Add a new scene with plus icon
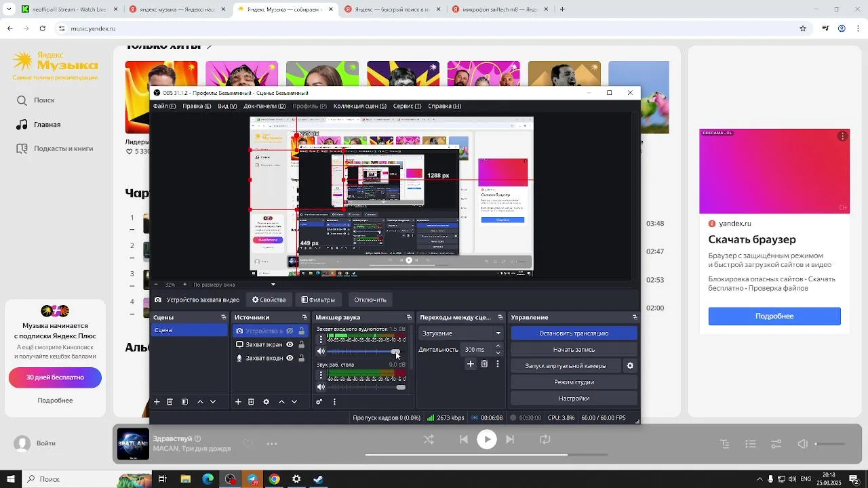This screenshot has width=868, height=488. pyautogui.click(x=157, y=402)
